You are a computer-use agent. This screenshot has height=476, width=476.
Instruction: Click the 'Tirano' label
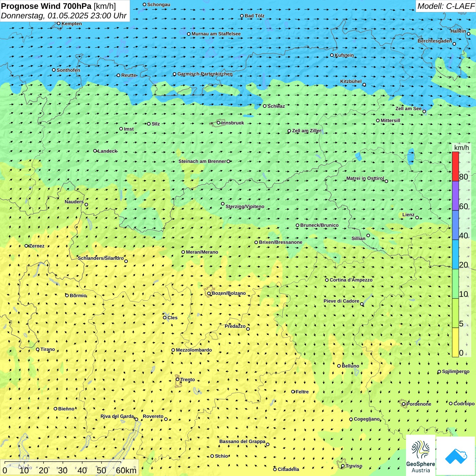pyautogui.click(x=48, y=349)
